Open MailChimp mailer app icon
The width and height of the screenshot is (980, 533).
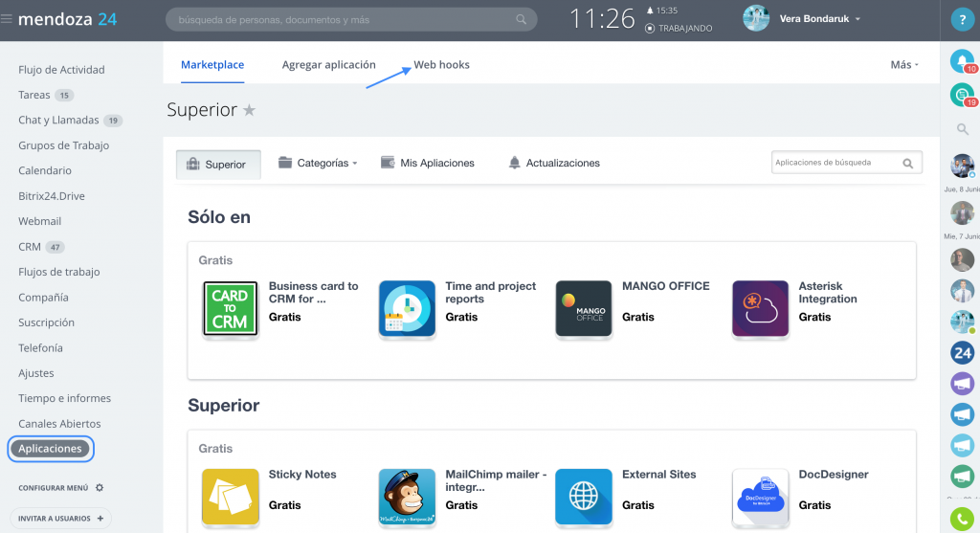pyautogui.click(x=407, y=497)
